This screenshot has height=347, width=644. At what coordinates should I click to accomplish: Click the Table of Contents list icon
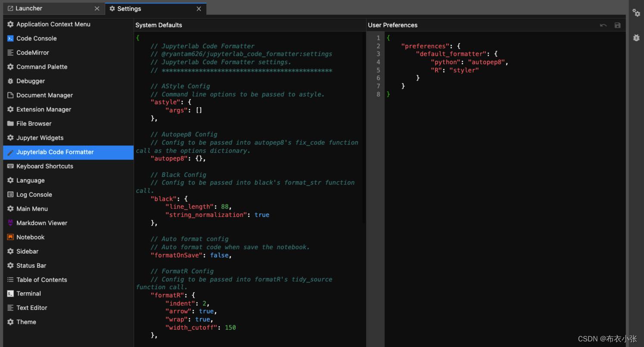click(10, 280)
